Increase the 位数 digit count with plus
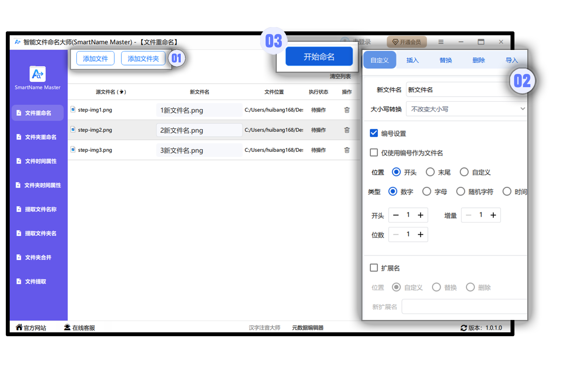 pyautogui.click(x=420, y=234)
